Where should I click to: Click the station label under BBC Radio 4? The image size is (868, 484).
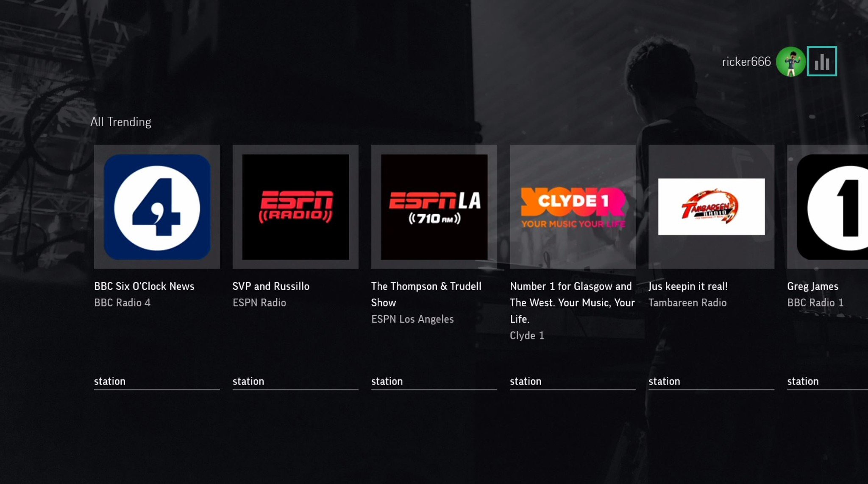click(109, 380)
